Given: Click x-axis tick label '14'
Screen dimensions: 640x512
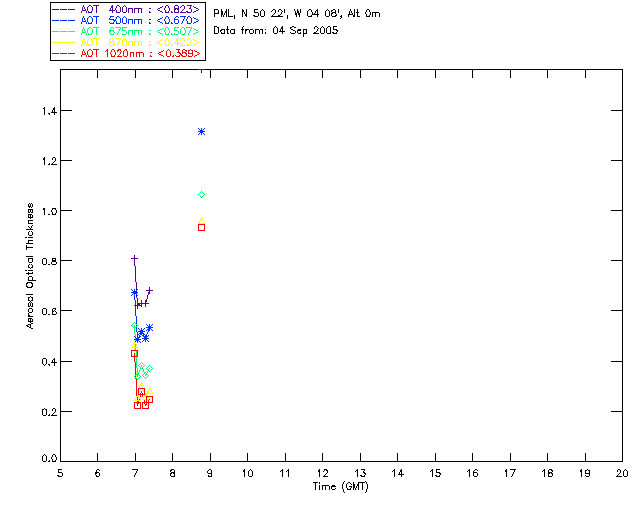Looking at the screenshot, I should (398, 474).
